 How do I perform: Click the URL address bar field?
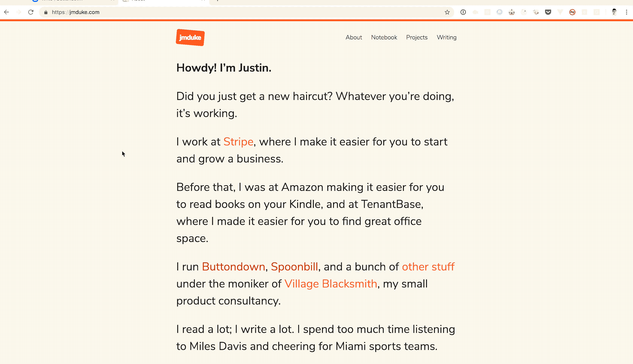pos(225,12)
